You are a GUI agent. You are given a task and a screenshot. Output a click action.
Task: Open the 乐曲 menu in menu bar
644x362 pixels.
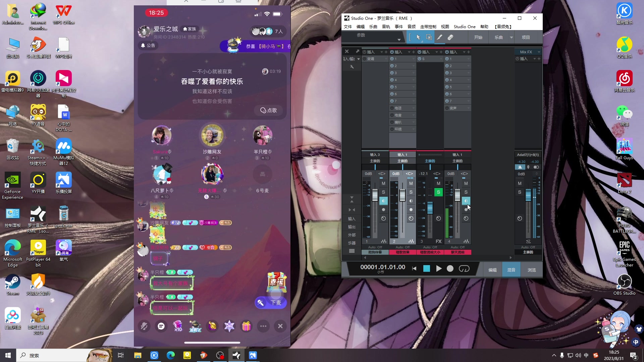click(373, 27)
